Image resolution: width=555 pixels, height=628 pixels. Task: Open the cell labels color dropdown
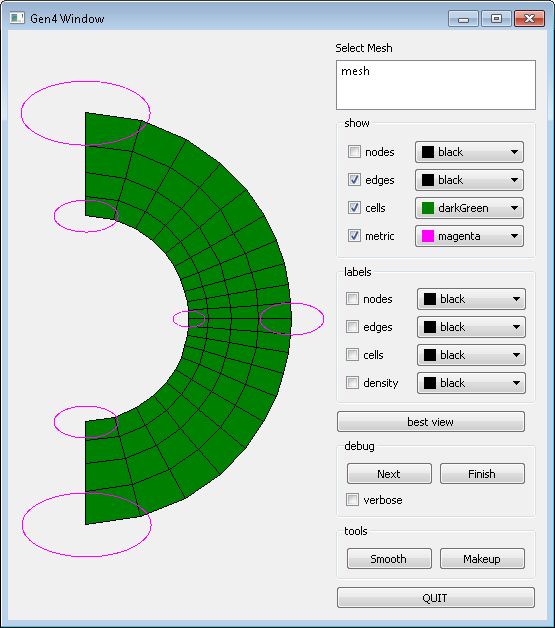471,355
